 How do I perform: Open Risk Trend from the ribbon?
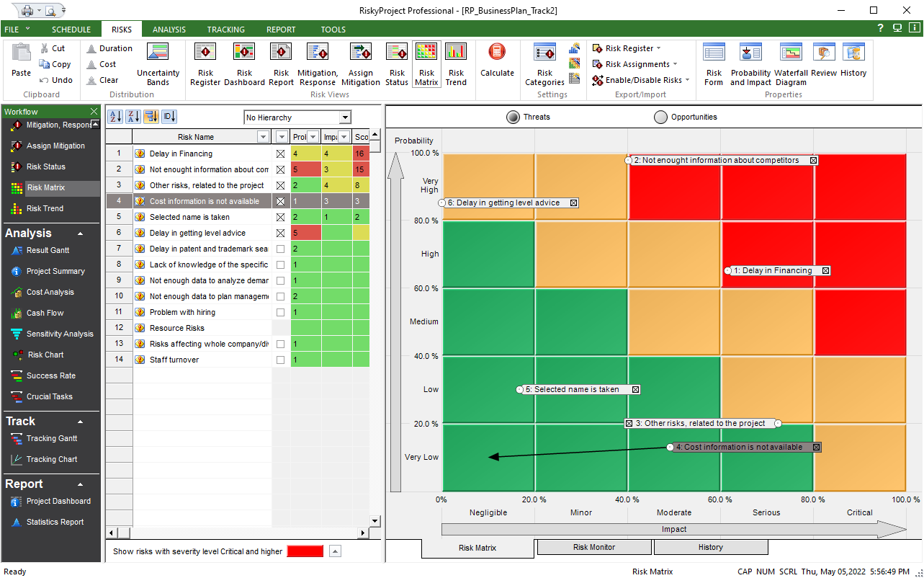[456, 63]
